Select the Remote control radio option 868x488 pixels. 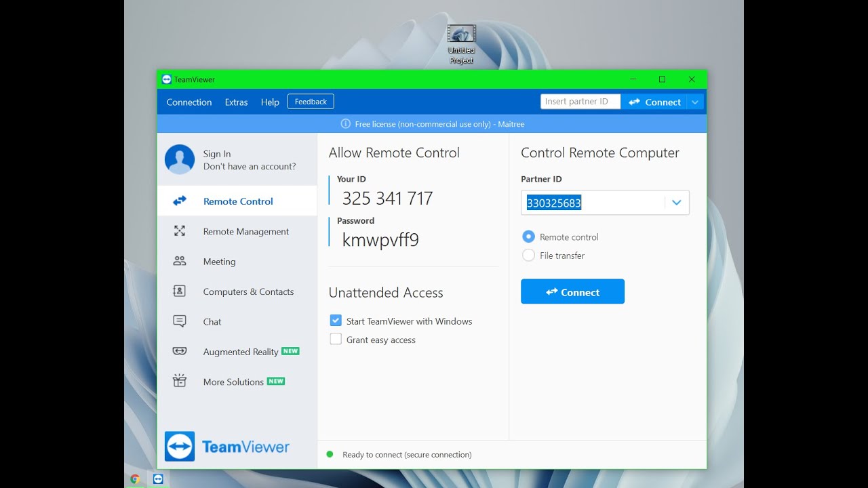(528, 237)
